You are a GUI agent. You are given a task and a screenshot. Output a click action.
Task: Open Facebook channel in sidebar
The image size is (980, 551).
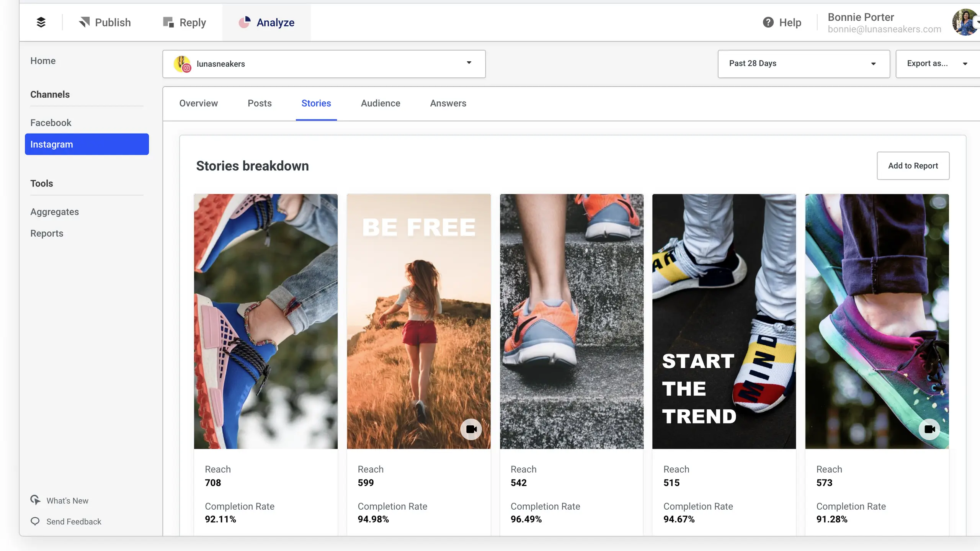coord(51,123)
